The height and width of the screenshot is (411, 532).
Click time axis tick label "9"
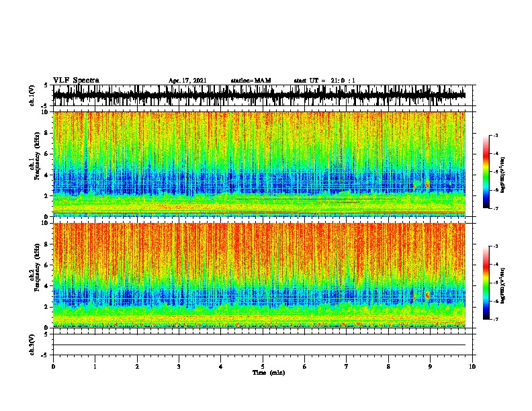point(430,367)
